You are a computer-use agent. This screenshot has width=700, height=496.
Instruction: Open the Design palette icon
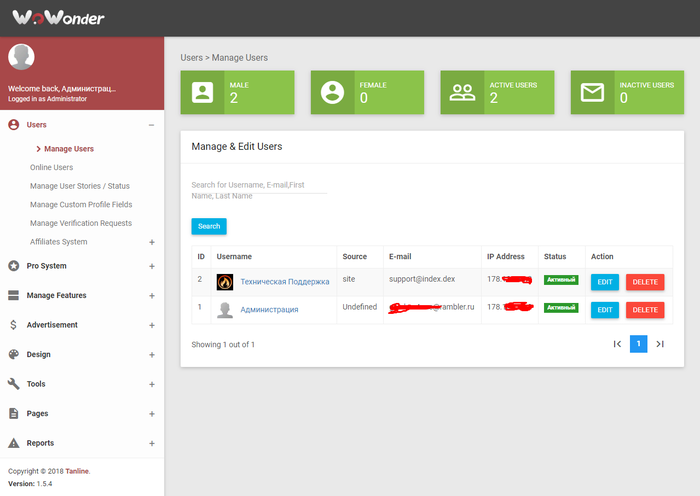coord(14,354)
